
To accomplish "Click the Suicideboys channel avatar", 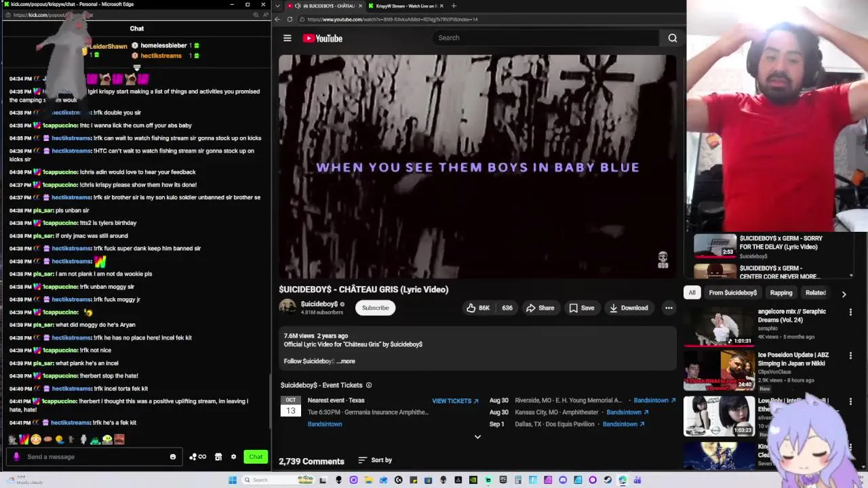I will tap(288, 307).
